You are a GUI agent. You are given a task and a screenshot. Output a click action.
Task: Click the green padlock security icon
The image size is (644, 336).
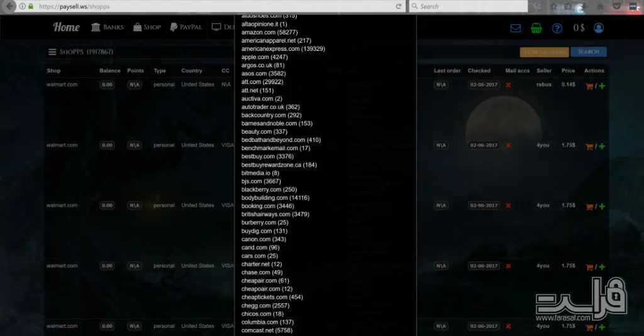pyautogui.click(x=31, y=6)
